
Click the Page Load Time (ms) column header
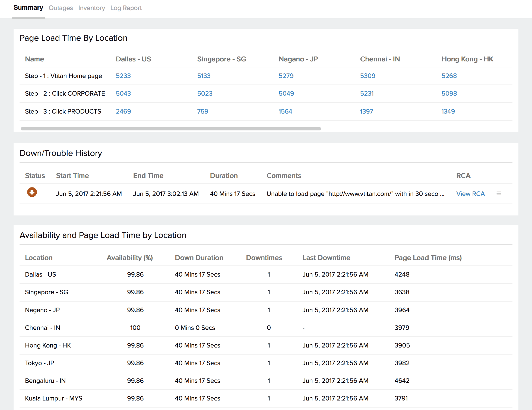pyautogui.click(x=428, y=258)
